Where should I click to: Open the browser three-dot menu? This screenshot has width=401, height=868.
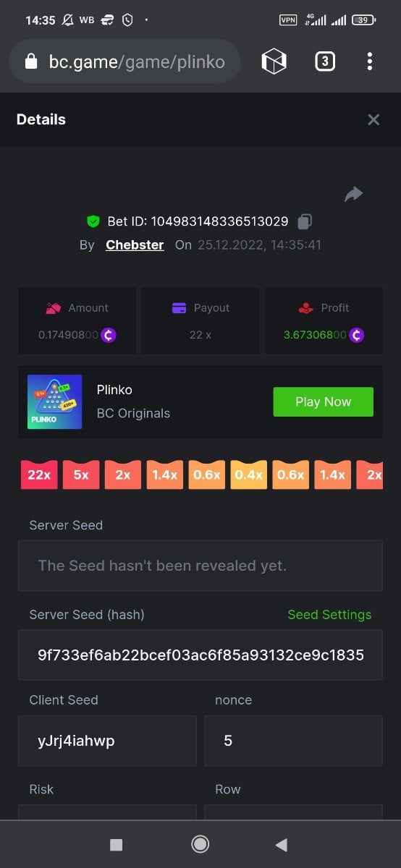point(369,61)
